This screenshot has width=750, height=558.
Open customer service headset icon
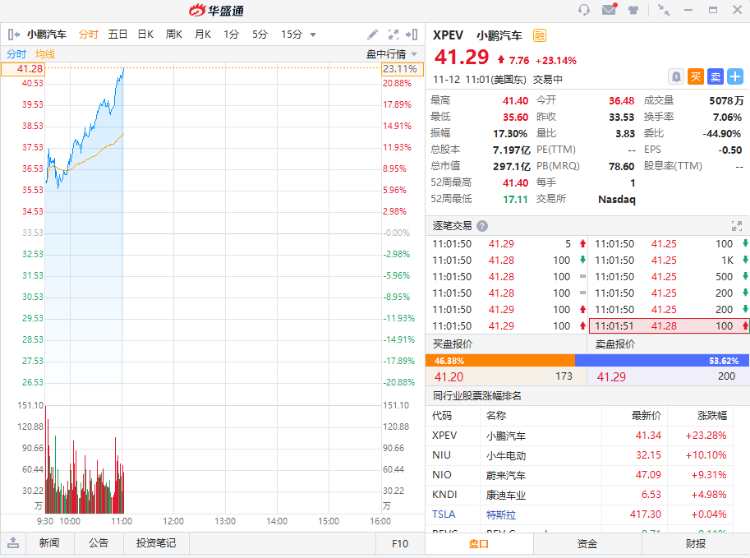584,10
